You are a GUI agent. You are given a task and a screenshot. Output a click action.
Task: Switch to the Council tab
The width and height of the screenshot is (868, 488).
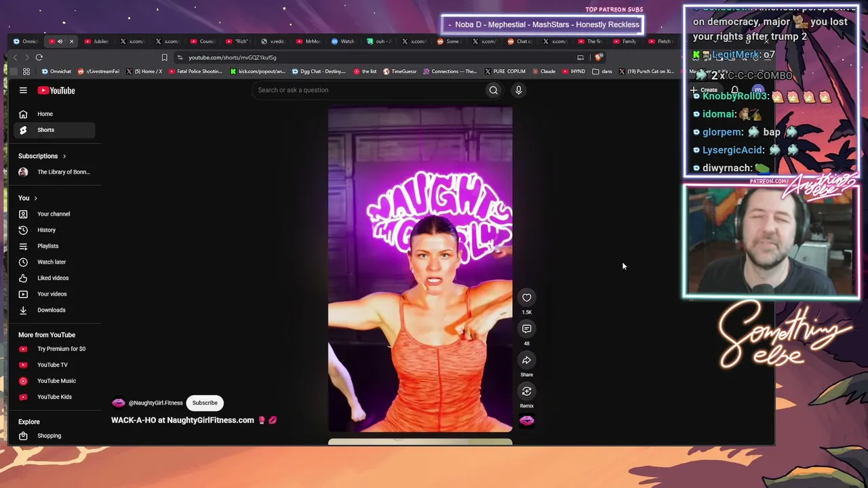click(x=203, y=41)
